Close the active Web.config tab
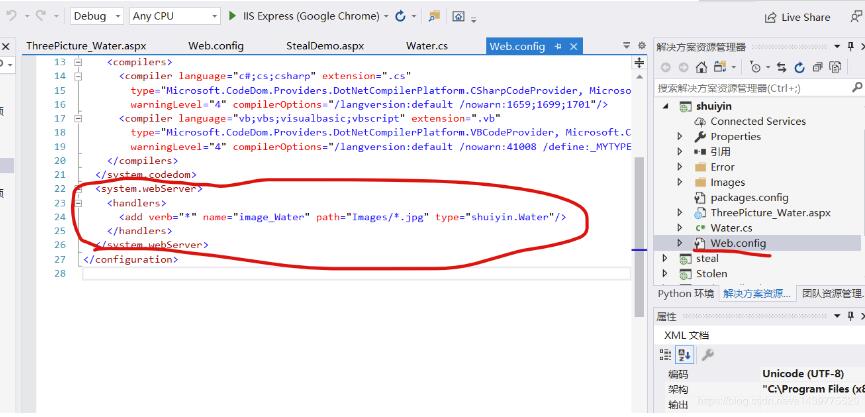This screenshot has height=417, width=865. pyautogui.click(x=574, y=46)
